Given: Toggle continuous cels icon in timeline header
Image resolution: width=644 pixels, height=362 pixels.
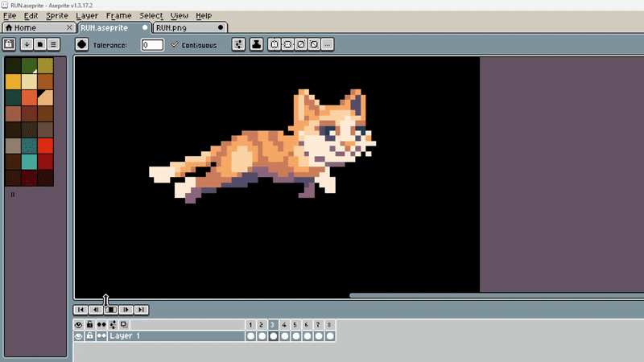Looking at the screenshot, I should [x=101, y=325].
